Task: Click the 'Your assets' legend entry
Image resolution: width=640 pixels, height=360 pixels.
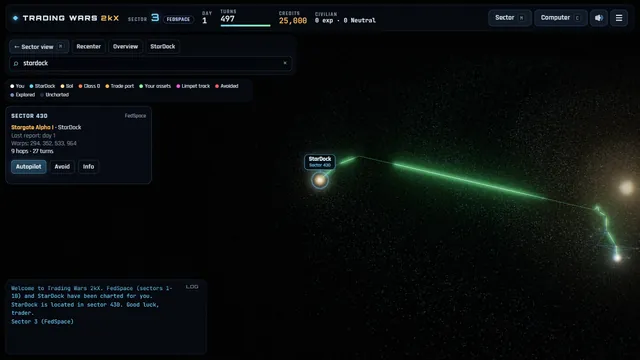Action: click(155, 86)
